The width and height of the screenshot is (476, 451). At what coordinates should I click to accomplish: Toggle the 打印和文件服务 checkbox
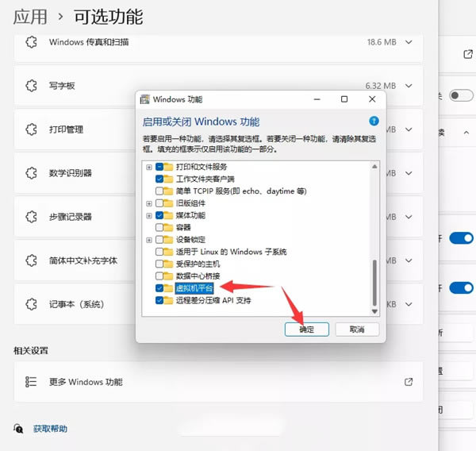click(159, 167)
